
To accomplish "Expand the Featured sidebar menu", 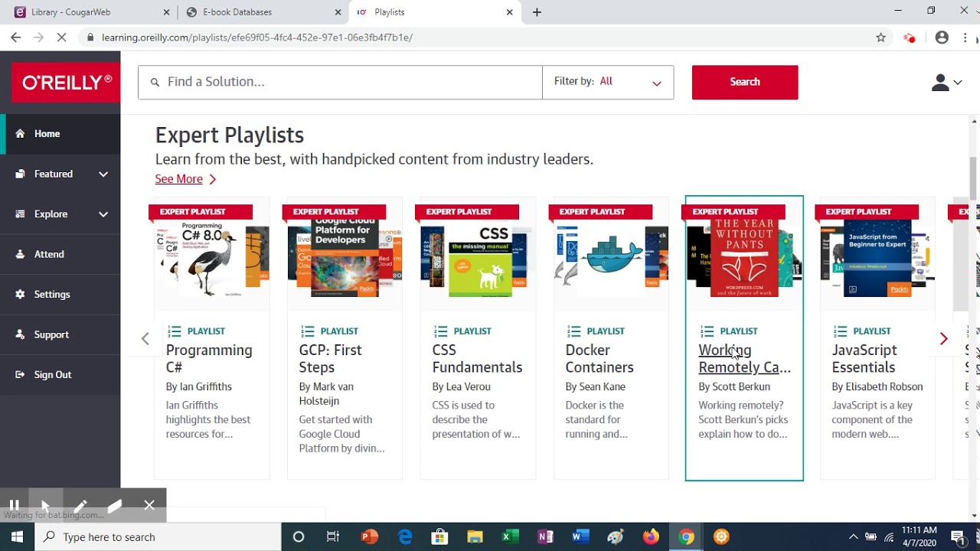I will coord(60,174).
